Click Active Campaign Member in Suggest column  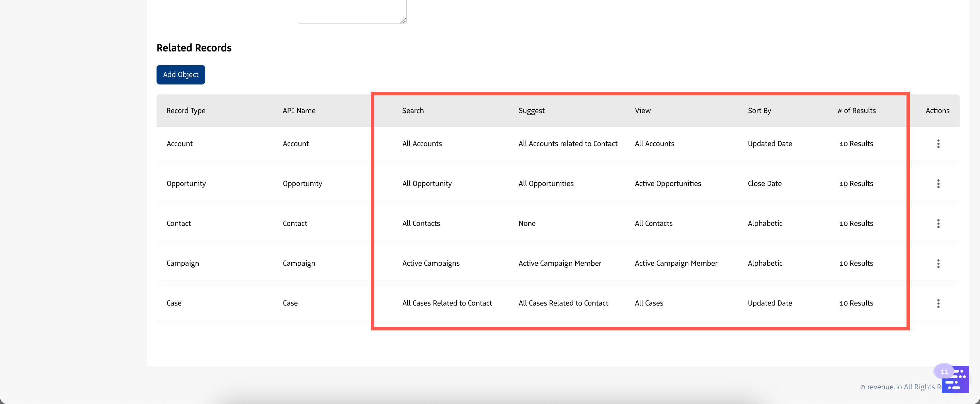click(x=560, y=264)
